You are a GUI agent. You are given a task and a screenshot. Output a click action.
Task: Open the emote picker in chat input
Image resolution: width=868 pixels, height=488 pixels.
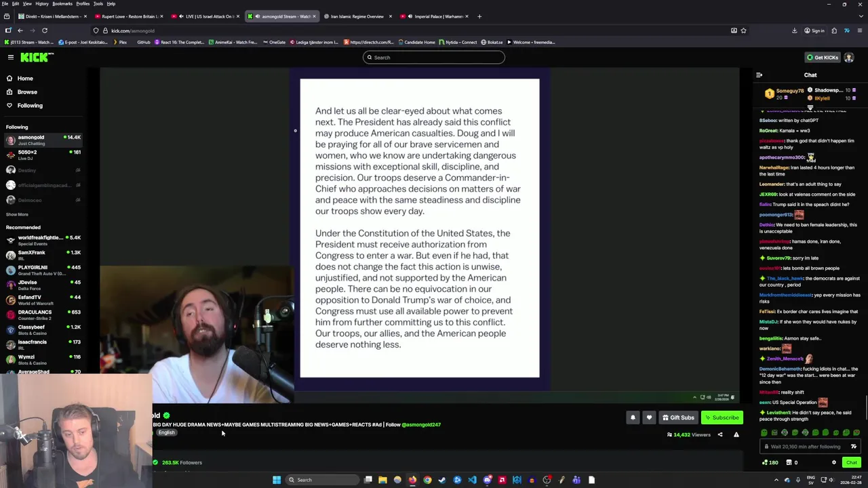(853, 447)
